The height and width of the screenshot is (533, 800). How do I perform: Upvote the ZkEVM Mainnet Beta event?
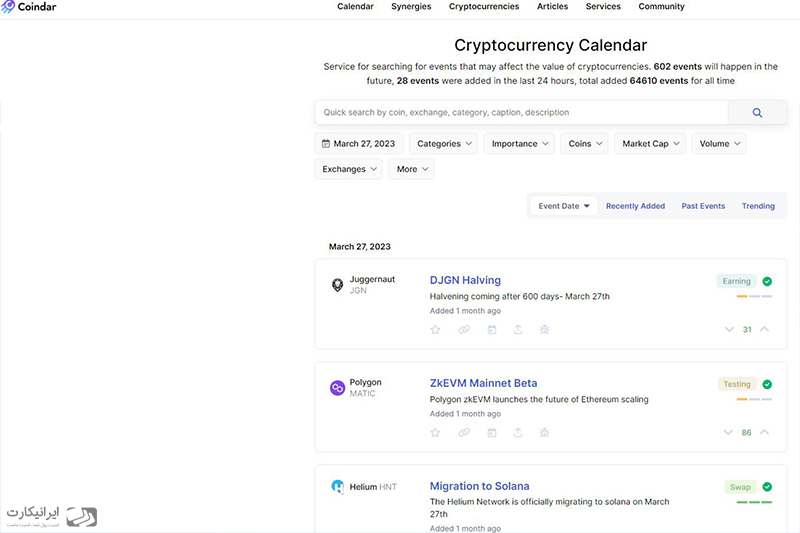(x=764, y=433)
